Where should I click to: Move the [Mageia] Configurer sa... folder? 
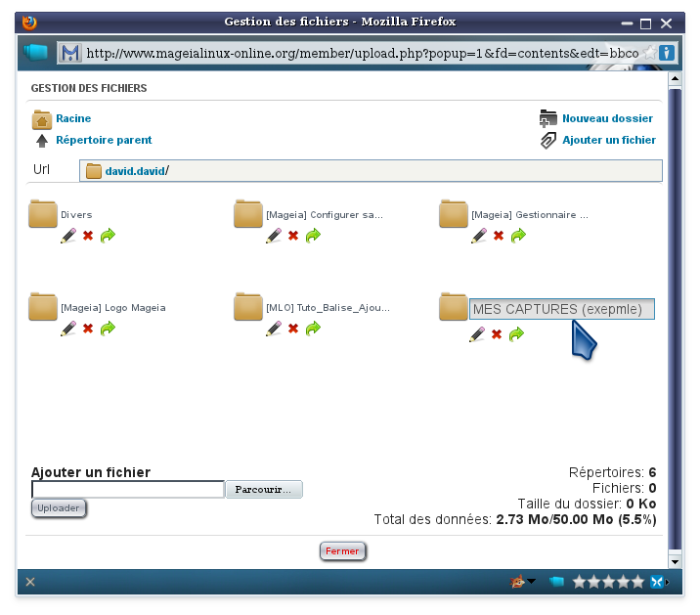313,236
